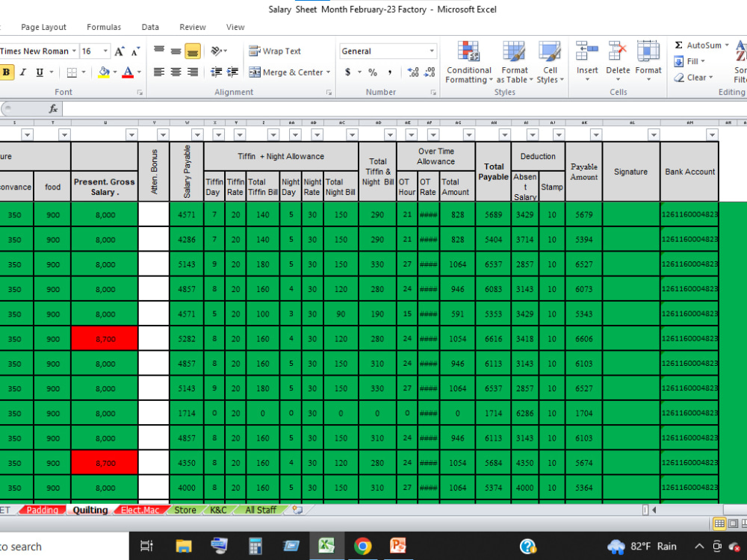The image size is (747, 560).
Task: Toggle Italic formatting button
Action: tap(23, 72)
